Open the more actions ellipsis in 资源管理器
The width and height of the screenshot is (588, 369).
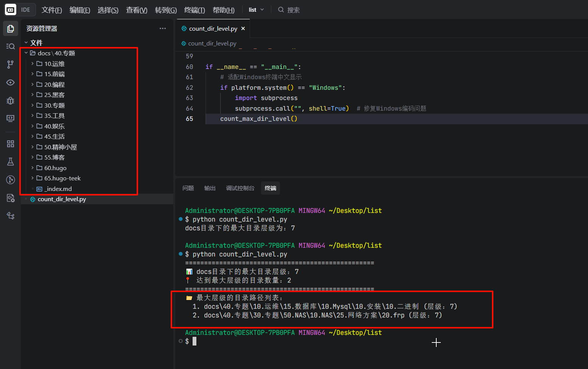[x=163, y=28]
